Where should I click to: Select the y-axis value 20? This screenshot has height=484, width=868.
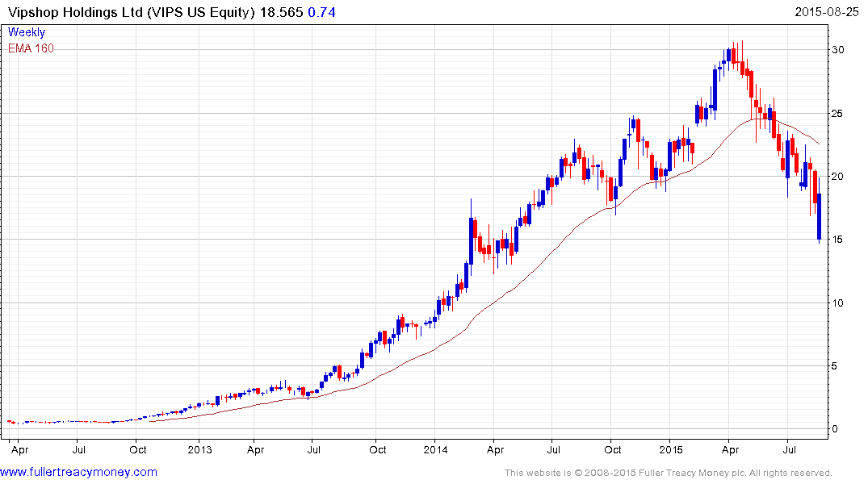point(838,177)
